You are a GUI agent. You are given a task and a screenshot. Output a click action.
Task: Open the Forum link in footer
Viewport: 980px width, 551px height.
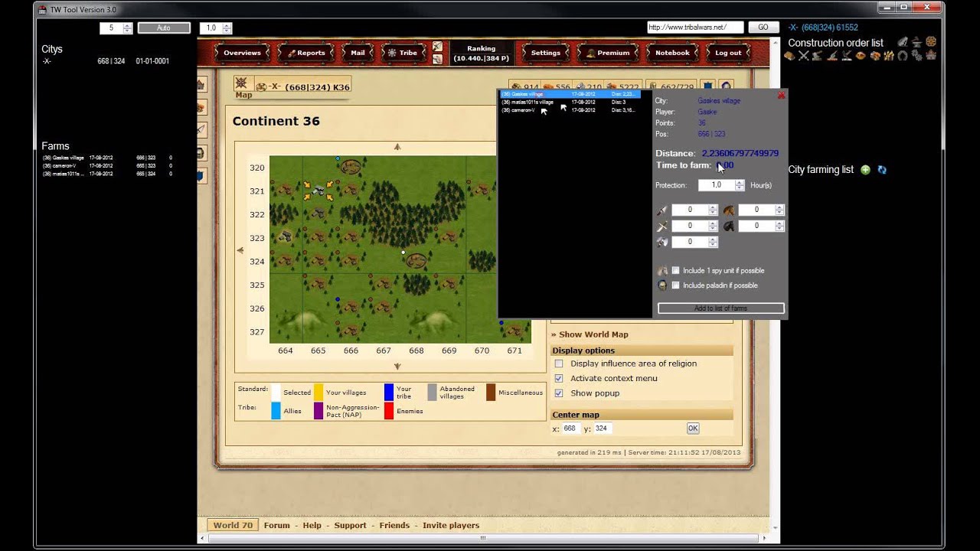(277, 525)
